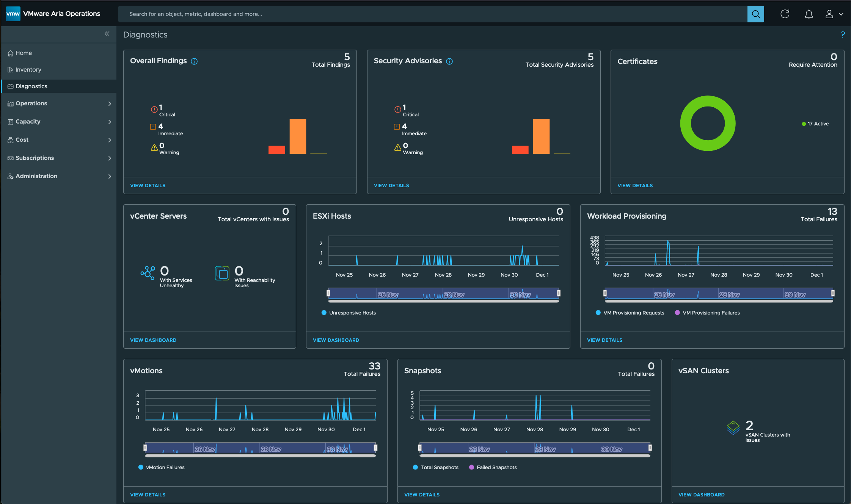Open Inventory in sidebar

[58, 70]
